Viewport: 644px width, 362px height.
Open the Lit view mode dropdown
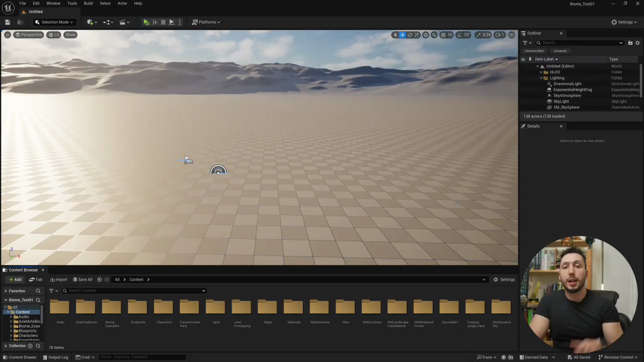coord(54,35)
